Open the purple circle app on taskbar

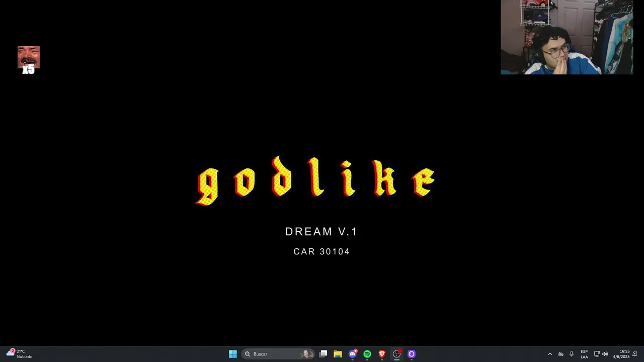(412, 354)
